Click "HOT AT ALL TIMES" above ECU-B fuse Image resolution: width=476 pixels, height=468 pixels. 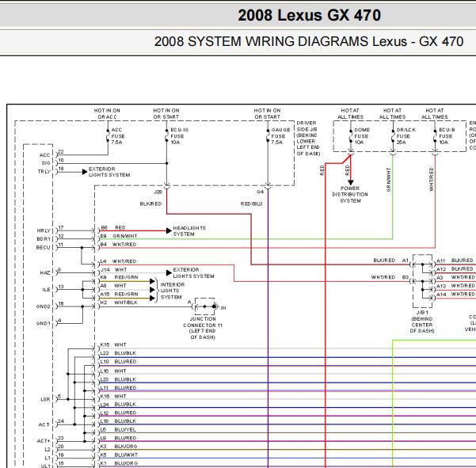pyautogui.click(x=434, y=113)
